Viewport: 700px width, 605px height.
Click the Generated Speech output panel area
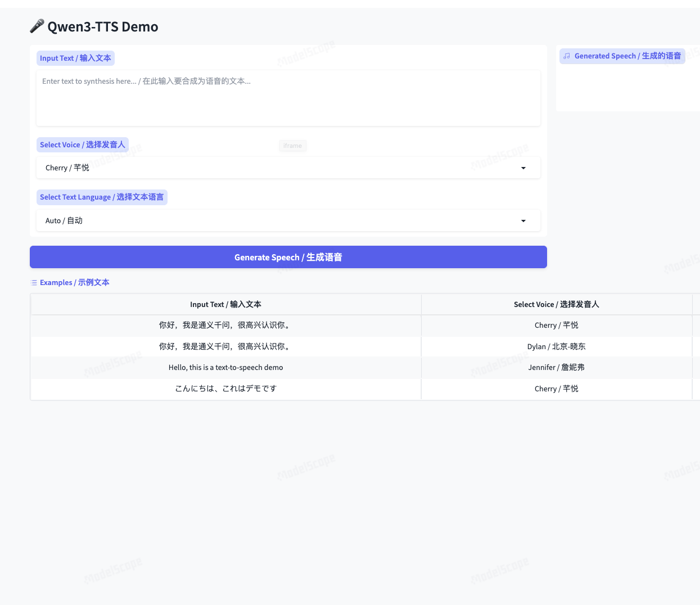coord(628,79)
